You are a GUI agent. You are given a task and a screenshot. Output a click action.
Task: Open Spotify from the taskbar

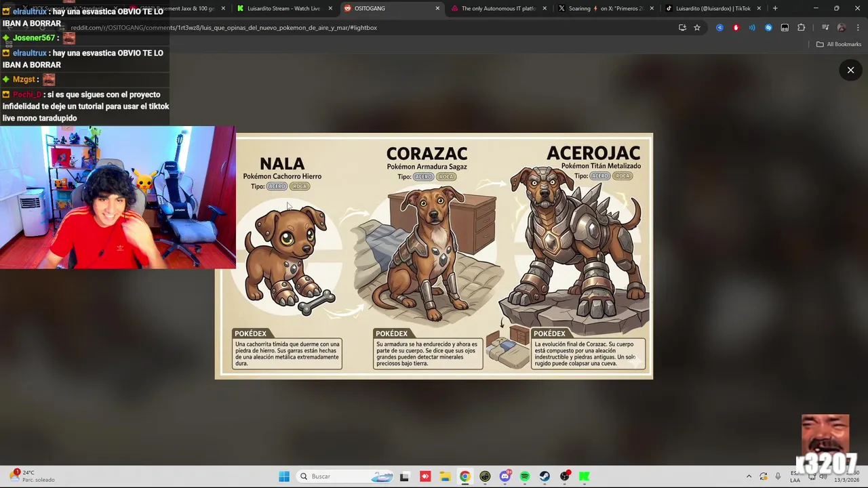pyautogui.click(x=525, y=476)
